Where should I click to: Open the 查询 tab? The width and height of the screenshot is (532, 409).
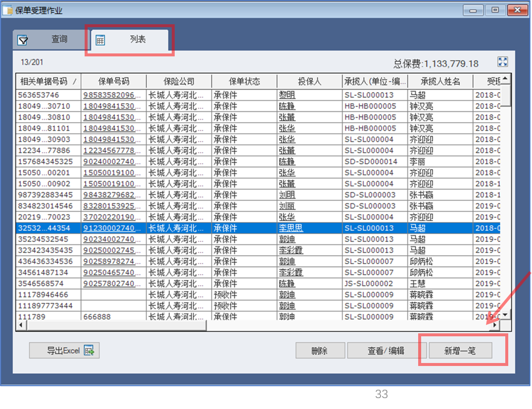click(59, 40)
